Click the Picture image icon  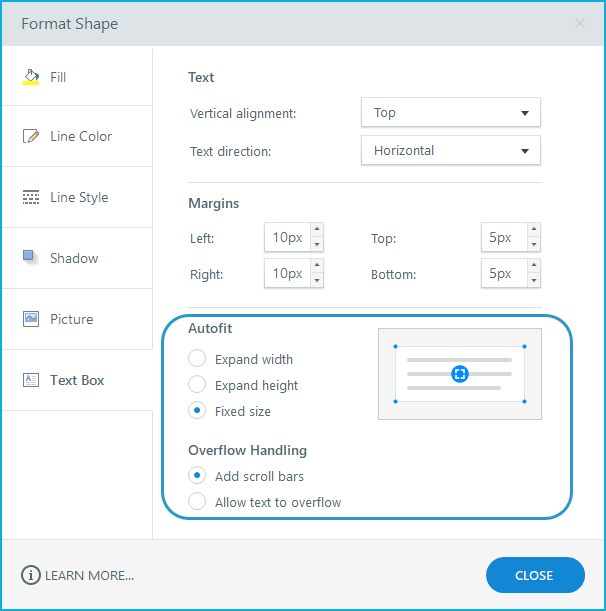(x=31, y=319)
